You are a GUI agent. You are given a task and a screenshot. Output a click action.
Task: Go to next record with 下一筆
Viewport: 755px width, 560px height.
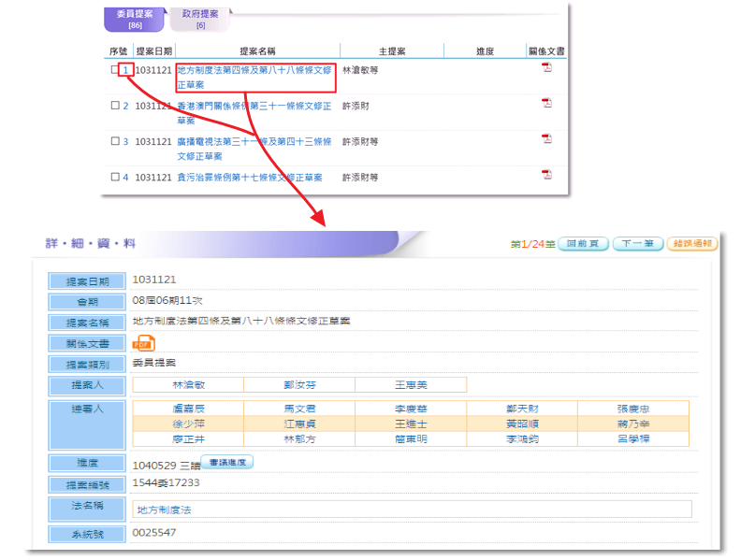[x=638, y=244]
